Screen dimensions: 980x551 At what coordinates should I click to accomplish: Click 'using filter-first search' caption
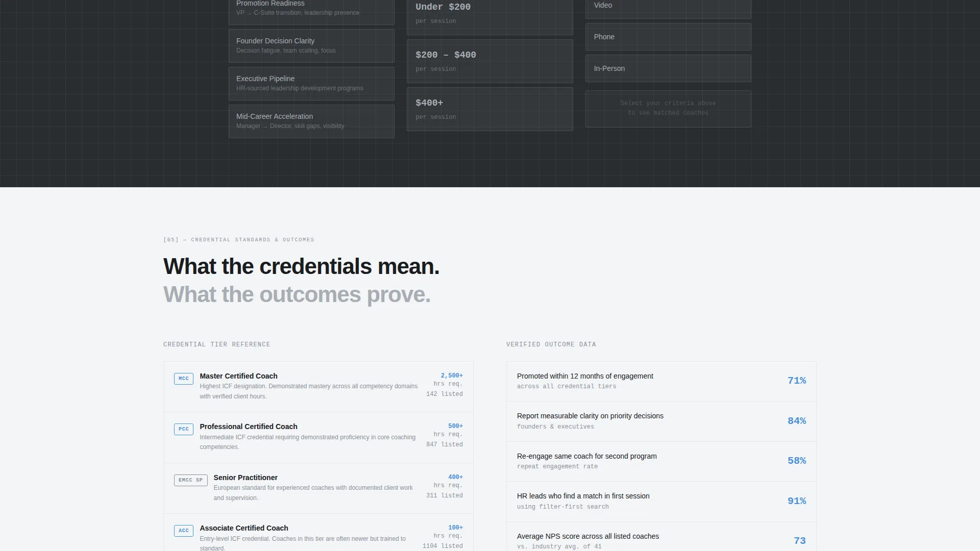(x=562, y=507)
